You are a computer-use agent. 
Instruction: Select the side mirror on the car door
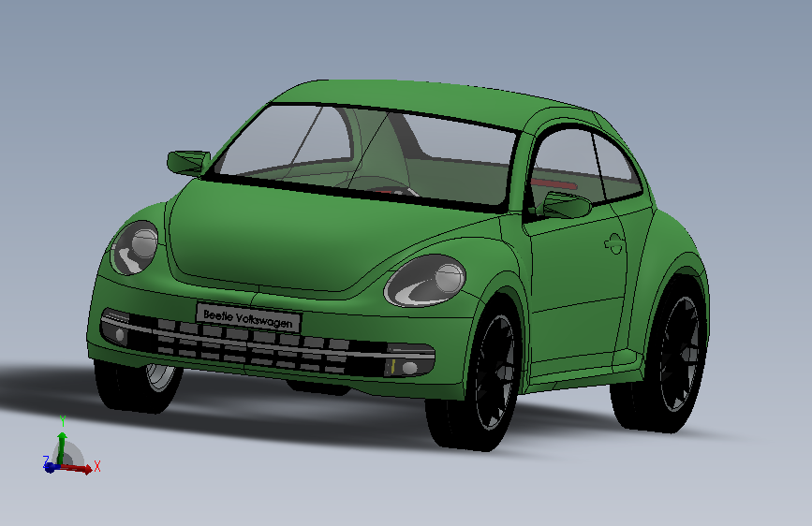pyautogui.click(x=567, y=206)
